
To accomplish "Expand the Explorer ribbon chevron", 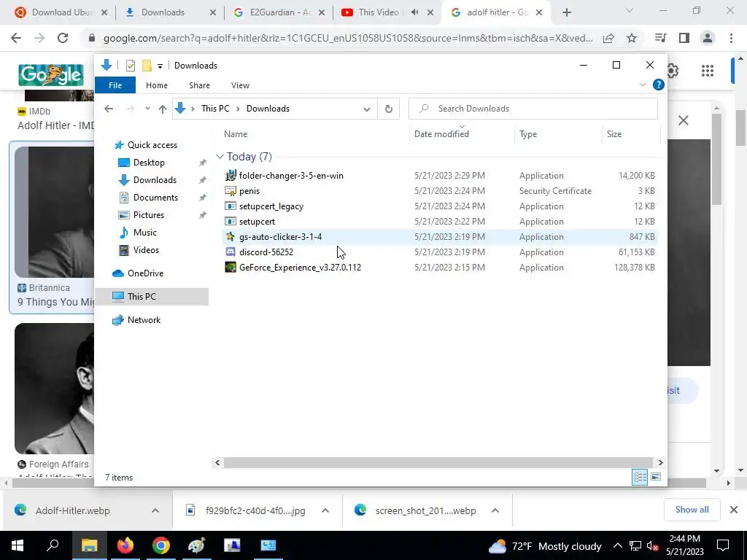I will pos(642,85).
